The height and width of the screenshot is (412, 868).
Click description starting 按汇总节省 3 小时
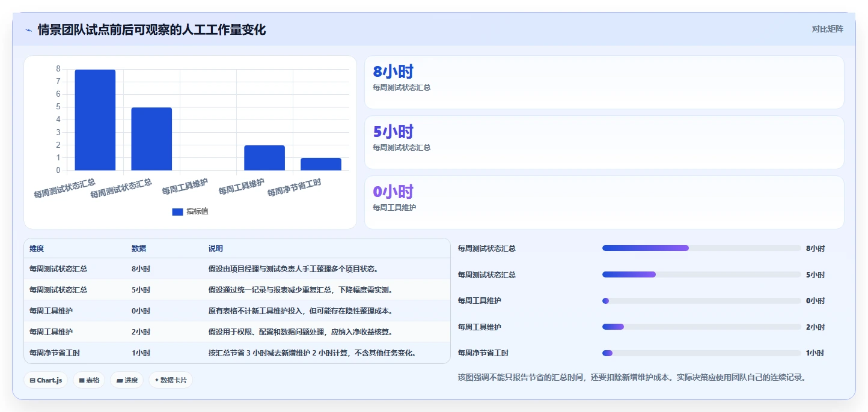pos(313,353)
